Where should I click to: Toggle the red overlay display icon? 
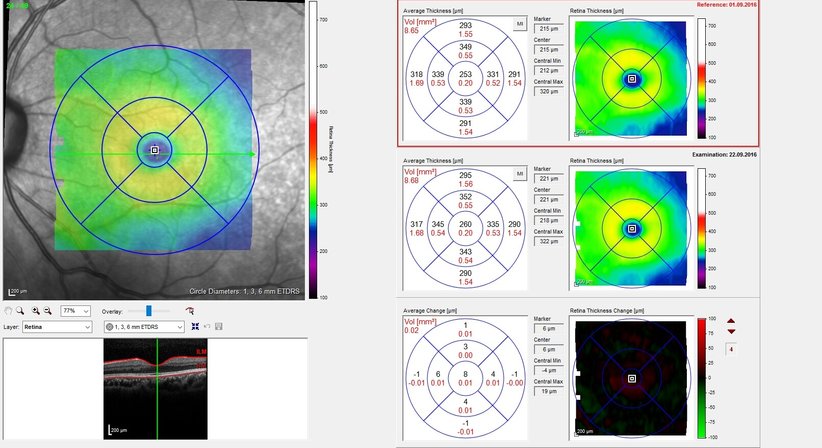point(189,311)
